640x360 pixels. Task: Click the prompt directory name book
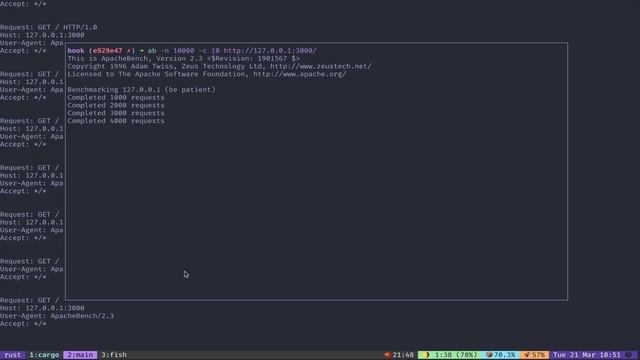[x=76, y=51]
